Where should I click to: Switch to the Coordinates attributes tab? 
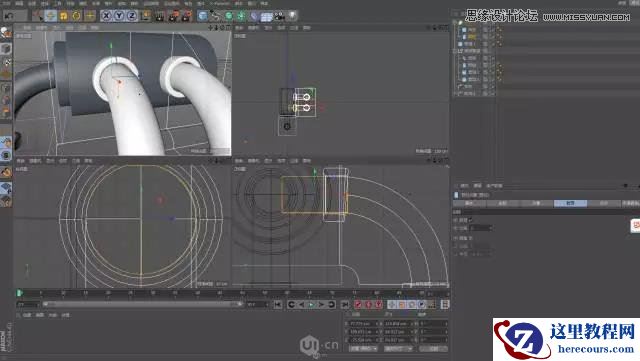pyautogui.click(x=503, y=203)
